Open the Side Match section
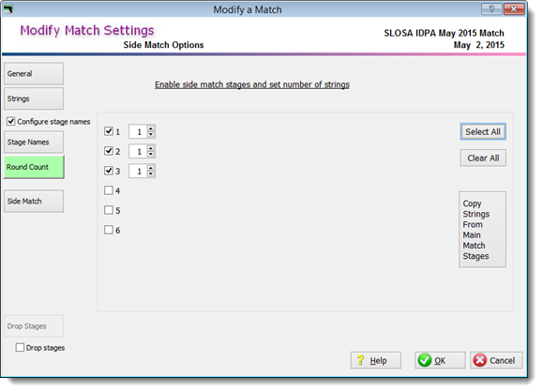This screenshot has width=542, height=392. (x=34, y=201)
